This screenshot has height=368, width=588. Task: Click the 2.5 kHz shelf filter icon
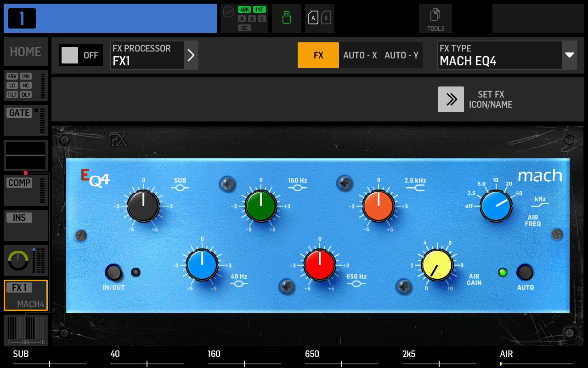[415, 188]
